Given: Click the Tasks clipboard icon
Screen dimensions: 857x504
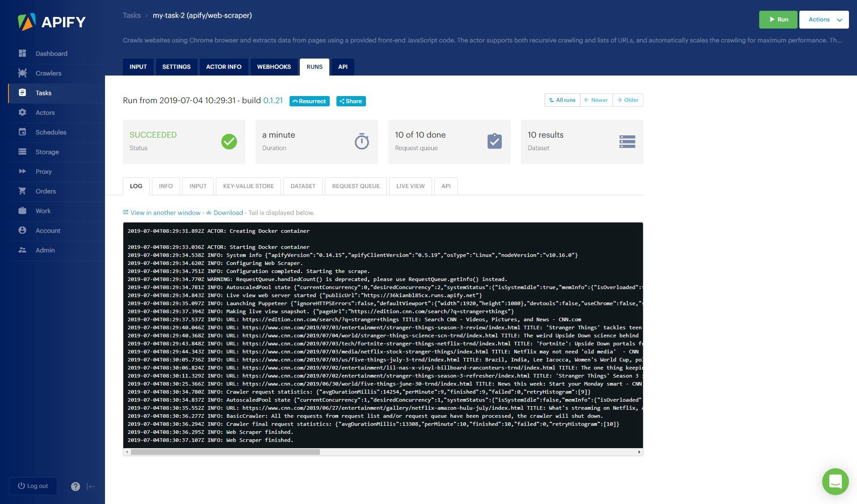Looking at the screenshot, I should 22,92.
